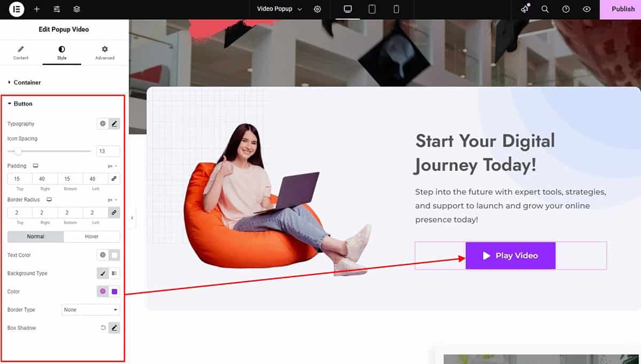Open the Elementor logo menu

(17, 9)
